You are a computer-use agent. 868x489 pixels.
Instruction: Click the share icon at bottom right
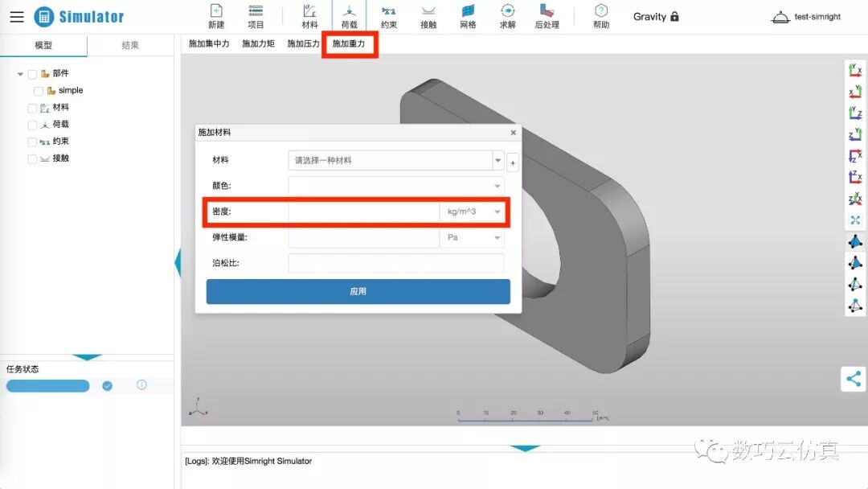click(854, 378)
